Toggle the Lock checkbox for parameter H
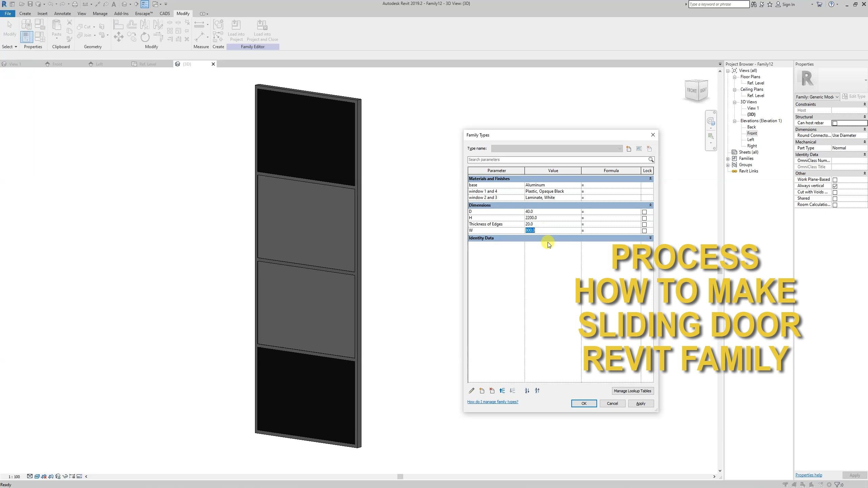 click(644, 218)
